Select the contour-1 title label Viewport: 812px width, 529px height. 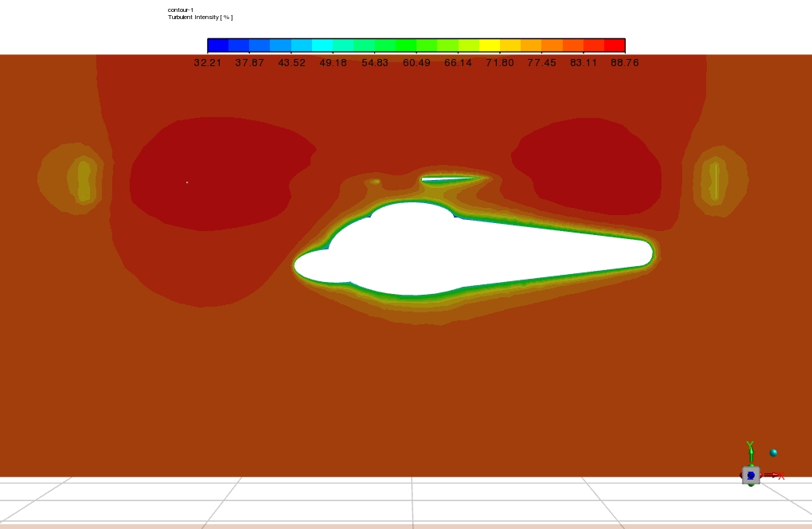click(x=181, y=10)
